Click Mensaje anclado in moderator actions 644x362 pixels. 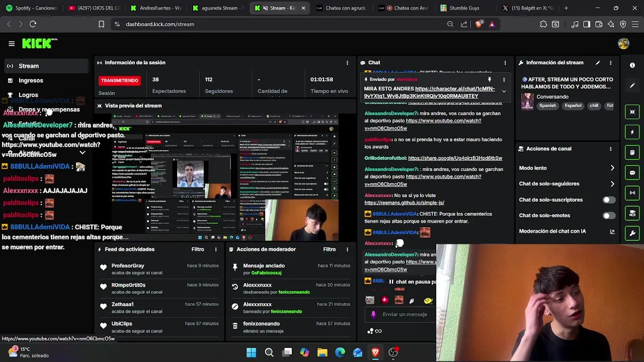[x=264, y=266]
